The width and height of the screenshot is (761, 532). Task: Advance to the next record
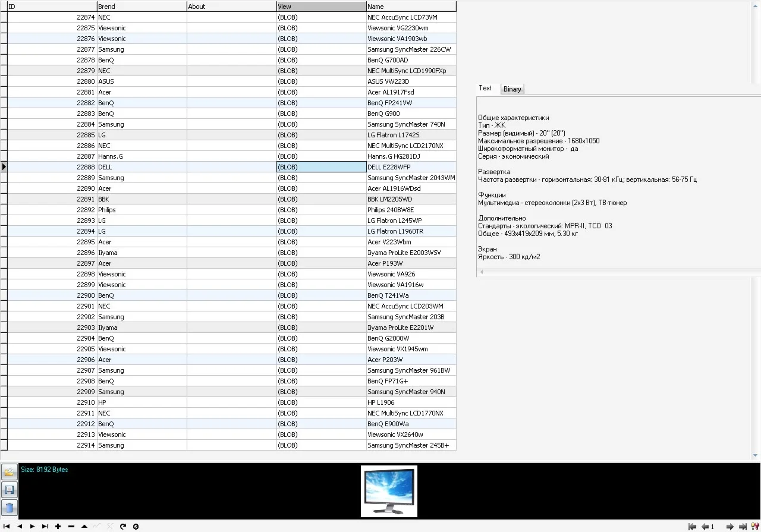coord(33,526)
